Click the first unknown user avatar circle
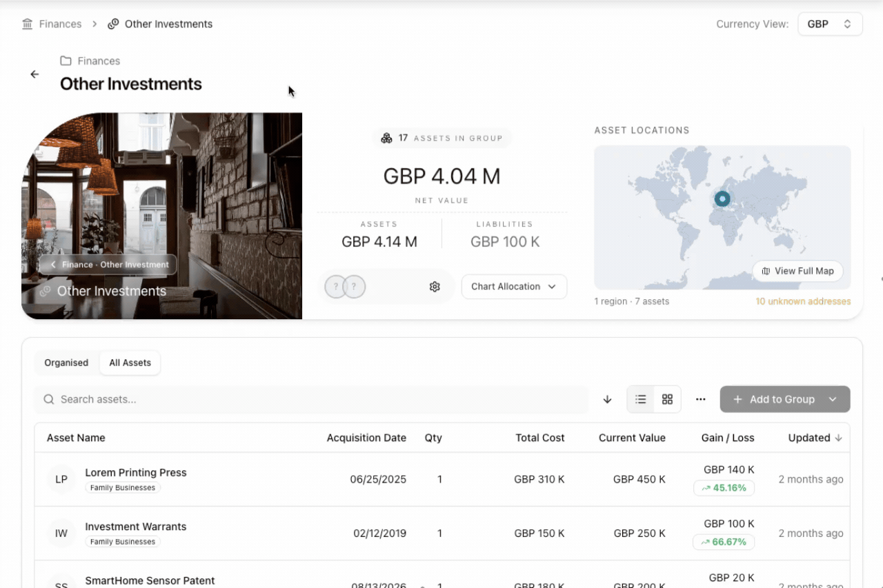This screenshot has width=883, height=588. click(335, 287)
